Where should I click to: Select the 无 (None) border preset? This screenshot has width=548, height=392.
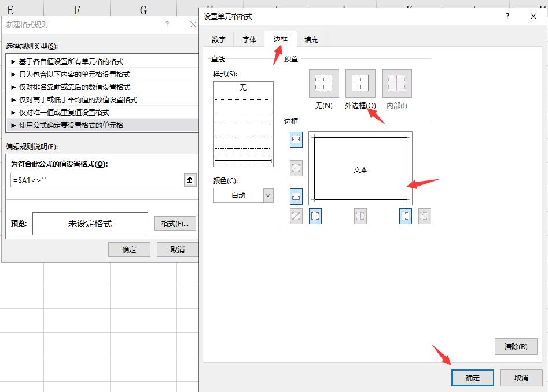point(323,83)
